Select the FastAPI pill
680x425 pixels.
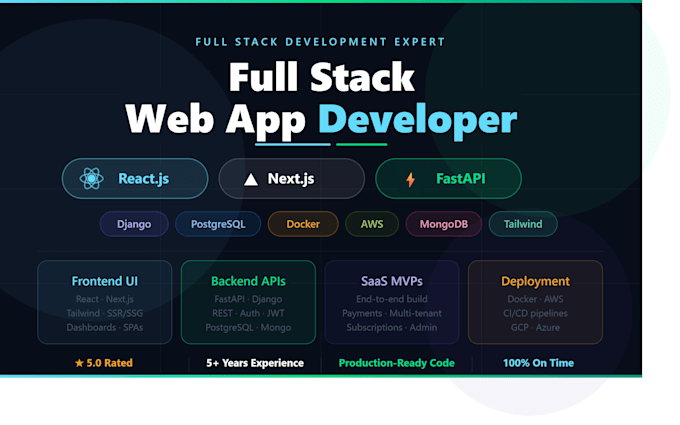click(448, 178)
